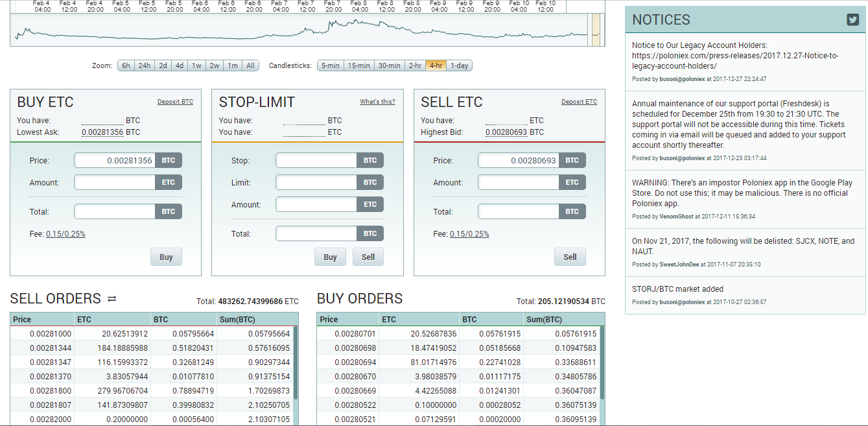Viewport: 868px width, 426px height.
Task: Open Poloniex Twitter icon in Notices header
Action: click(853, 19)
